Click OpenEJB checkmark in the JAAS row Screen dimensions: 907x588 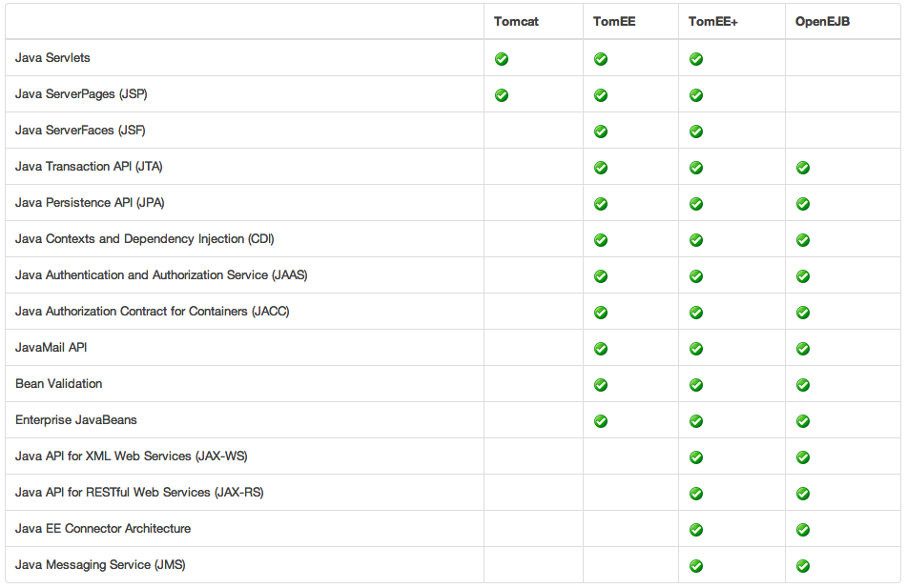(x=803, y=276)
